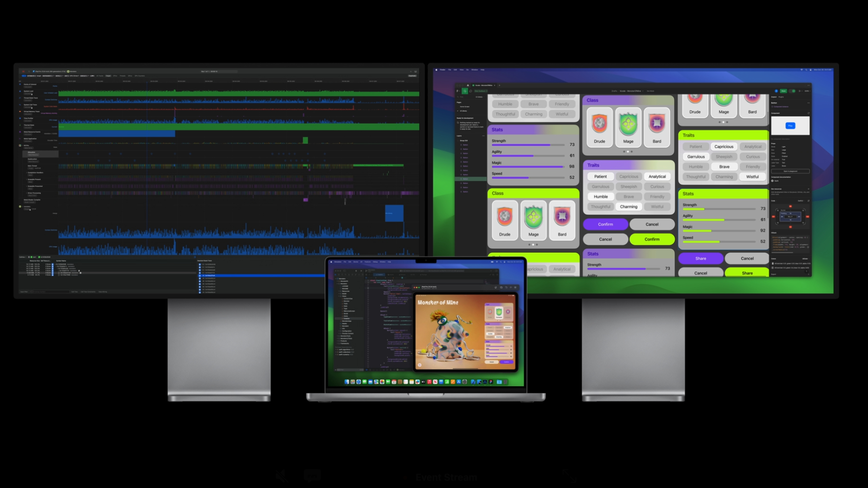Click Cancel beside the purple Share button

[747, 258]
